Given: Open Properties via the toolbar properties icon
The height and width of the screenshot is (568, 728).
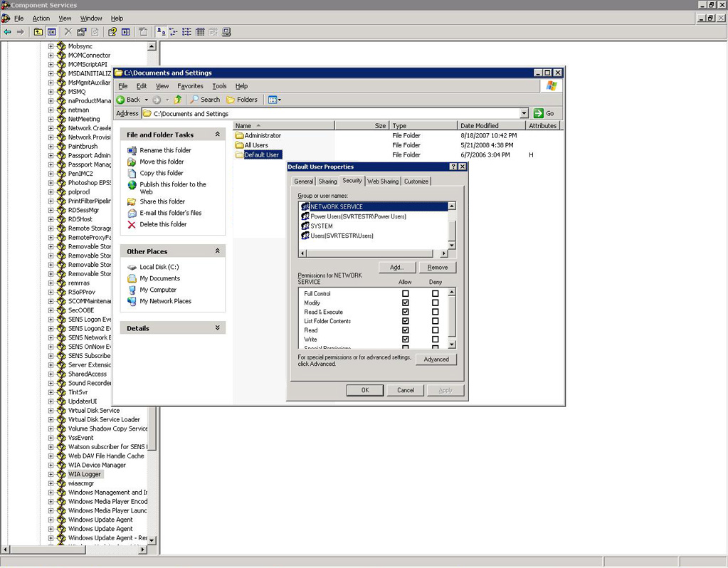Looking at the screenshot, I should pos(82,32).
